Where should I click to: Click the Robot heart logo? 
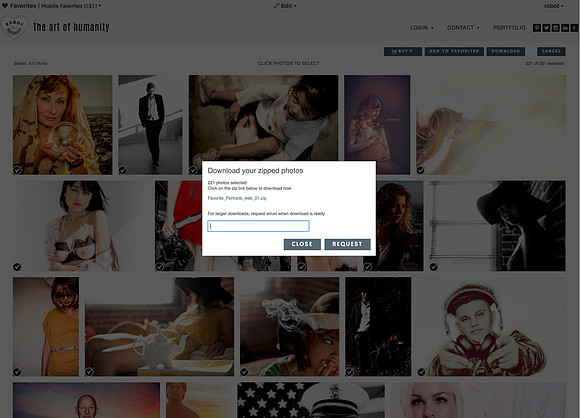14,27
